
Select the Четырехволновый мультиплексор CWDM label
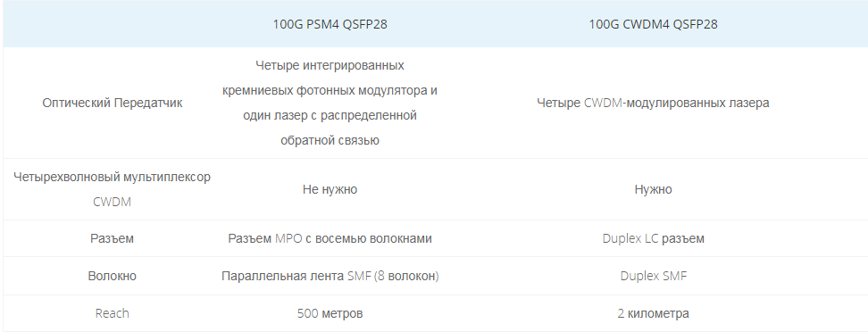click(x=112, y=189)
